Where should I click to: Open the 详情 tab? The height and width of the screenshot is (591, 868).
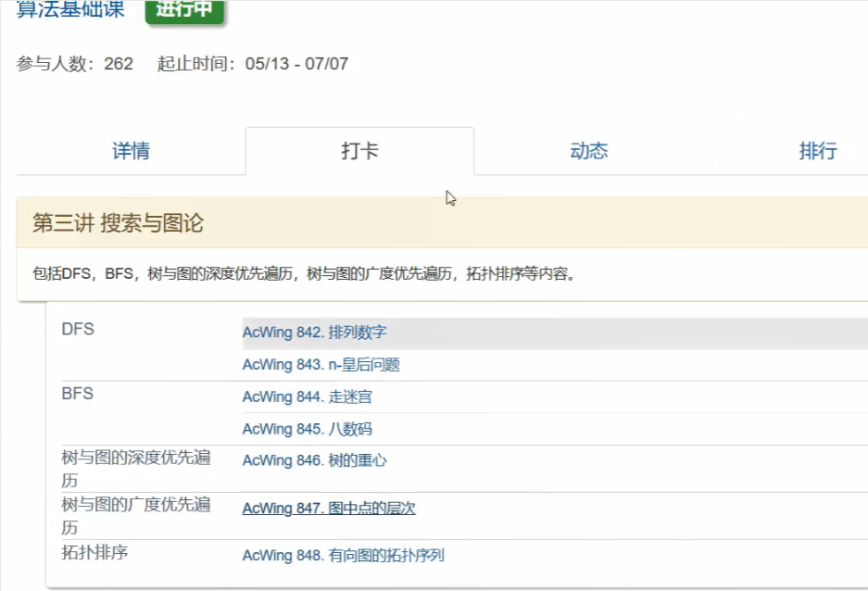pos(131,151)
